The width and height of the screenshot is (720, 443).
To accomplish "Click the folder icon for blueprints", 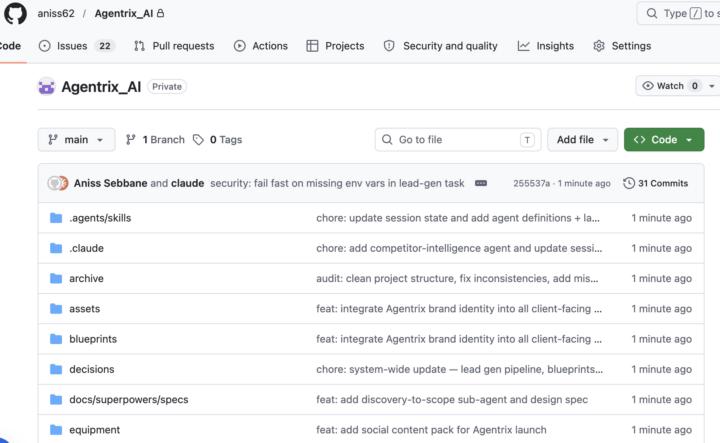I will [x=56, y=339].
